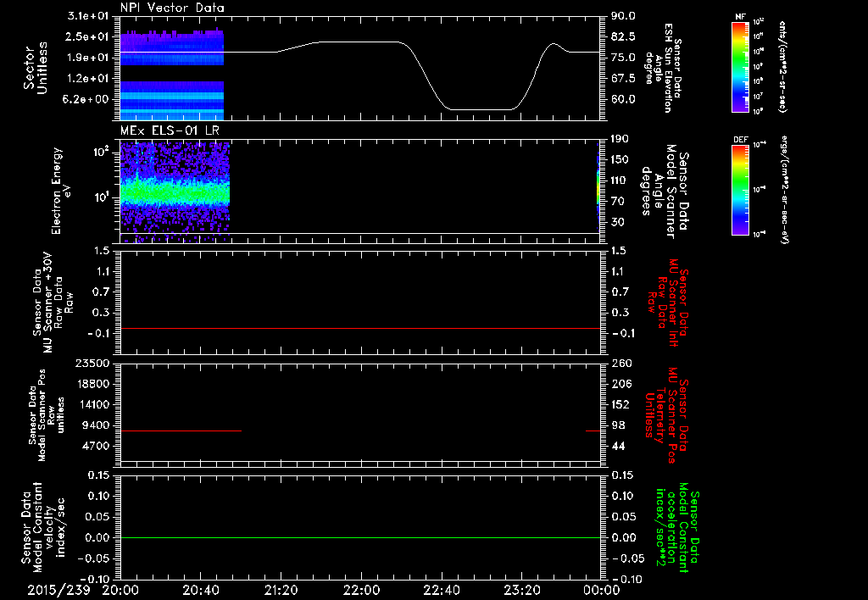Click the "82.5" elevation angle tick
Image resolution: width=868 pixels, height=600 pixels.
tap(623, 36)
